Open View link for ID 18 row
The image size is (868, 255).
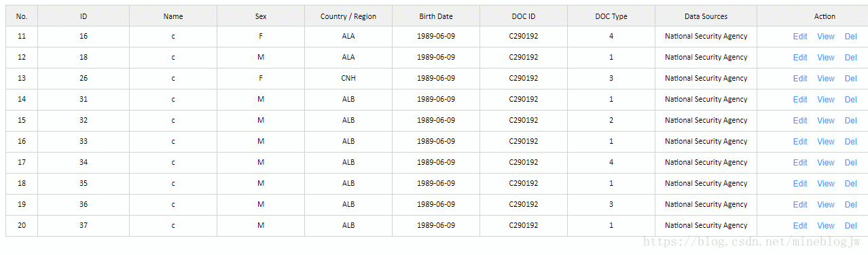pos(826,58)
